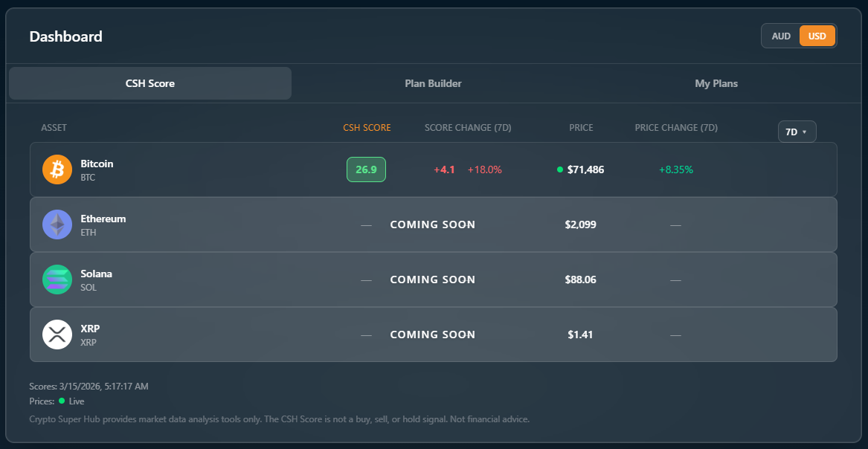868x449 pixels.
Task: Click the Solana logo icon
Action: tap(57, 280)
